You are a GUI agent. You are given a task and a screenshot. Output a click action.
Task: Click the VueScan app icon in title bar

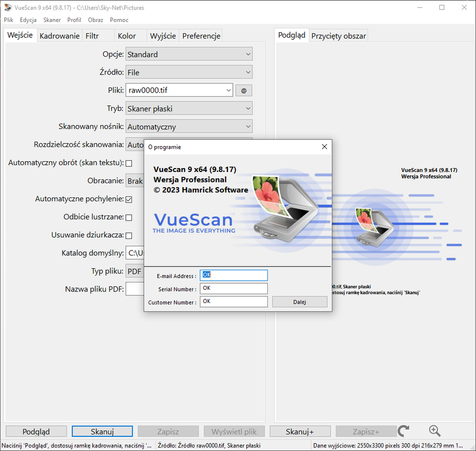(7, 7)
